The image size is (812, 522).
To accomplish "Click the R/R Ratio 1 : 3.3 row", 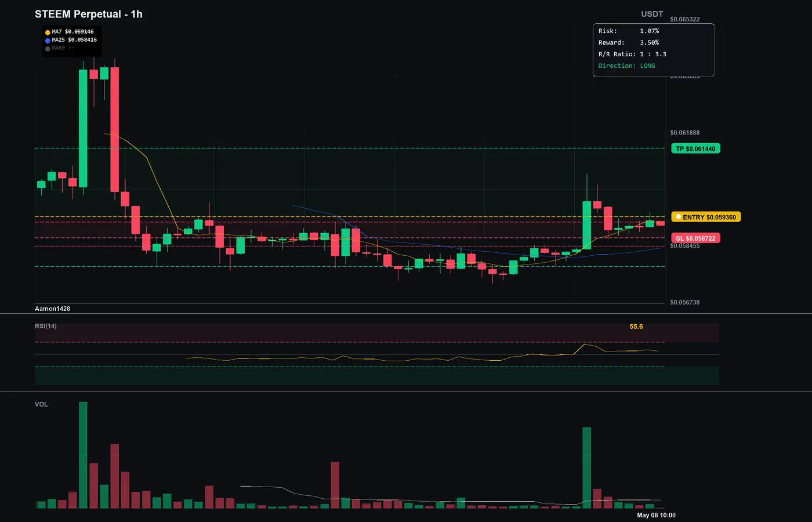I will point(632,54).
